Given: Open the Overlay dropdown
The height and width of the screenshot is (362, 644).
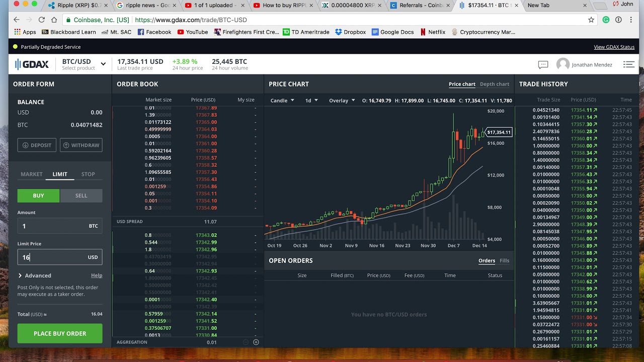Looking at the screenshot, I should 342,101.
